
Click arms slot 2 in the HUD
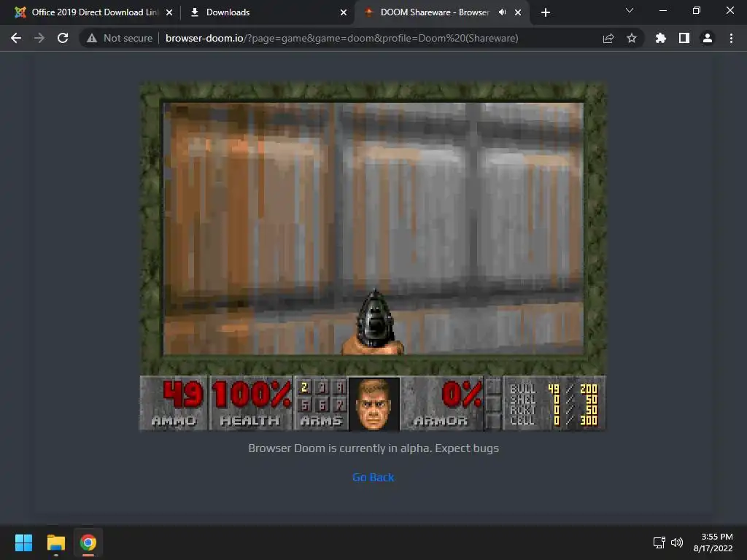[305, 388]
